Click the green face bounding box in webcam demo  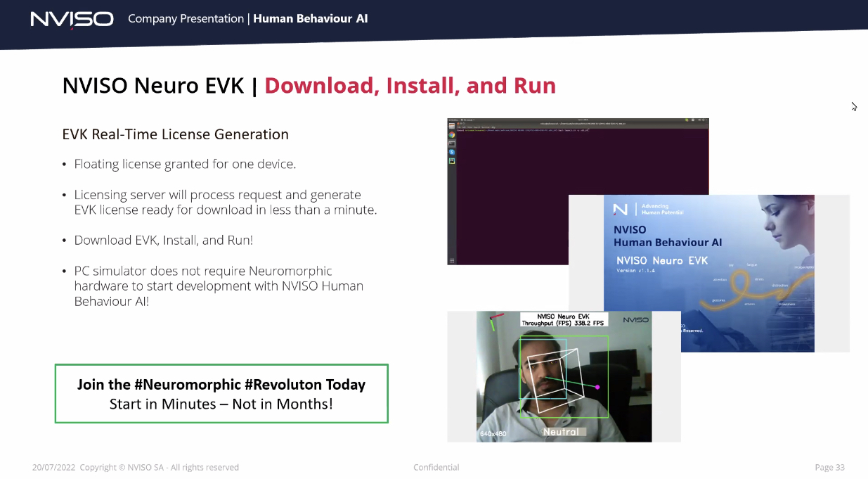click(564, 376)
